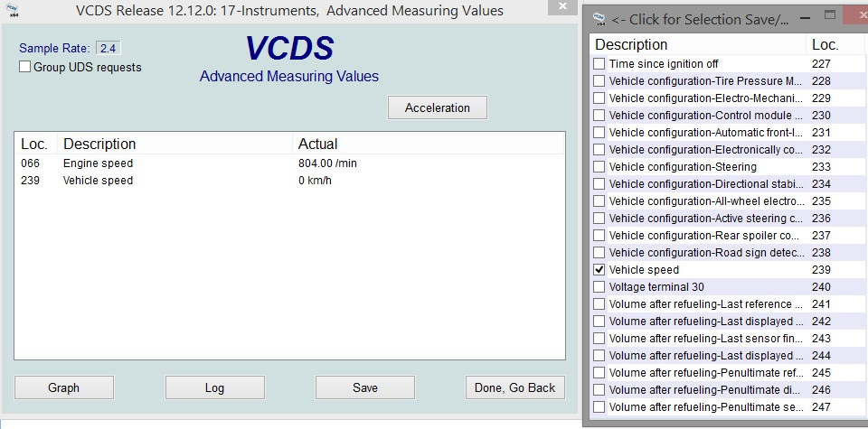Click location number 240 in list
Screen dimensions: 868x429
coord(821,287)
